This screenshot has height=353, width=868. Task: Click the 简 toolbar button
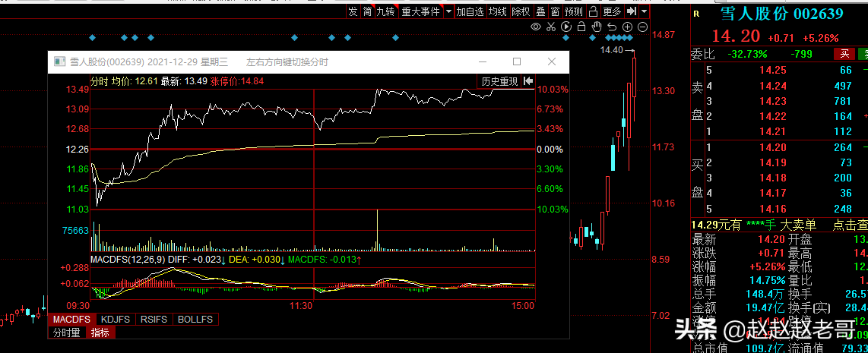367,11
